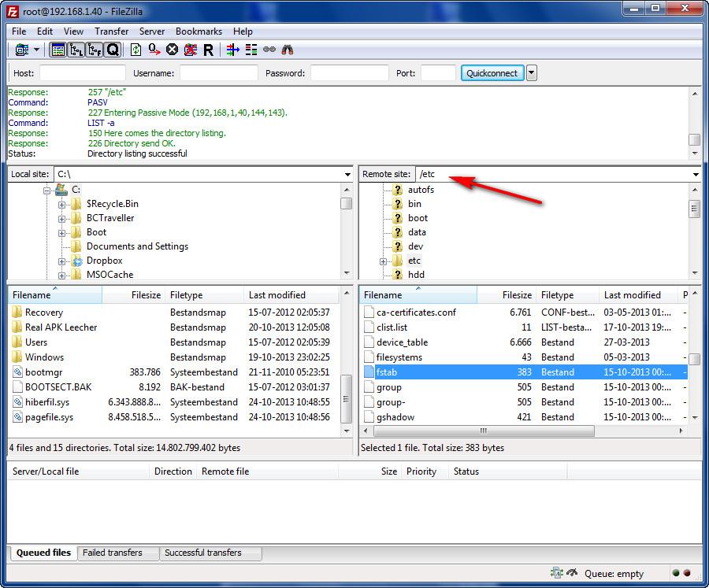
Task: Expand the BCTraveller folder node
Action: [x=61, y=219]
